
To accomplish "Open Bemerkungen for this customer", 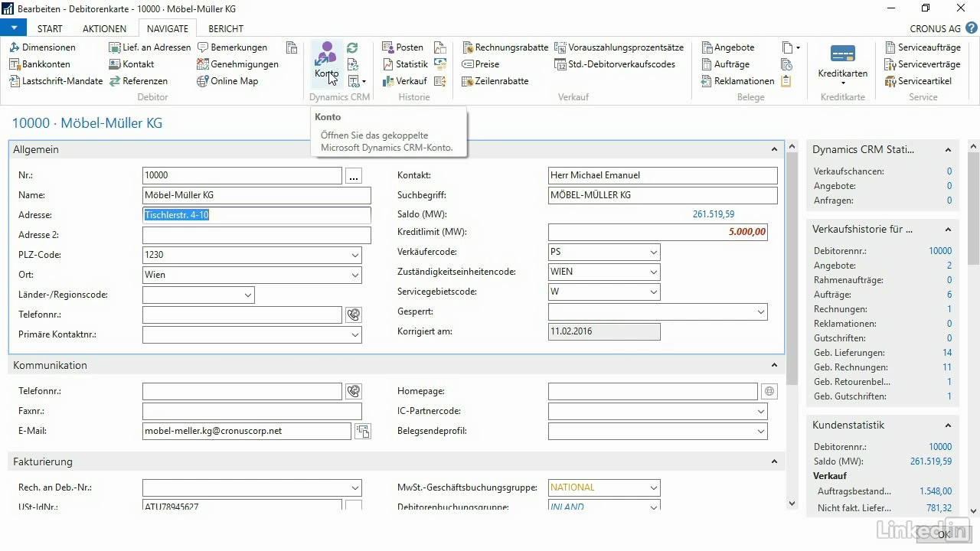I will 232,47.
